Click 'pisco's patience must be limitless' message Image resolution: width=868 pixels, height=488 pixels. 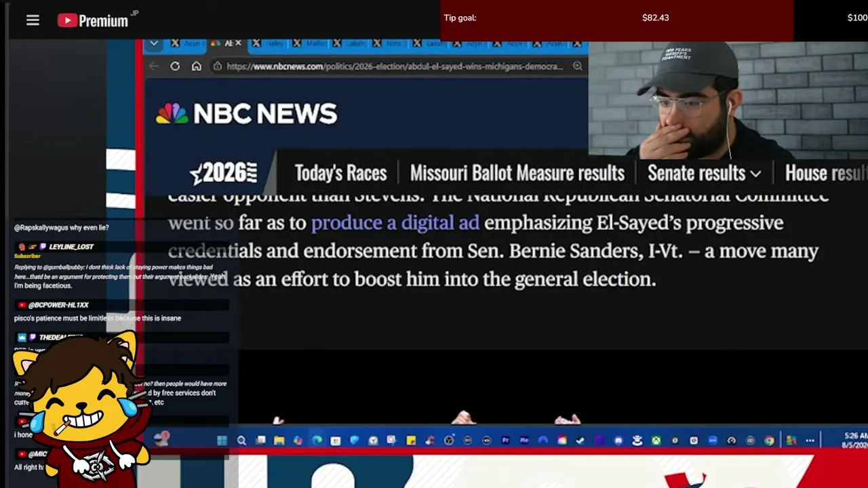[98, 318]
